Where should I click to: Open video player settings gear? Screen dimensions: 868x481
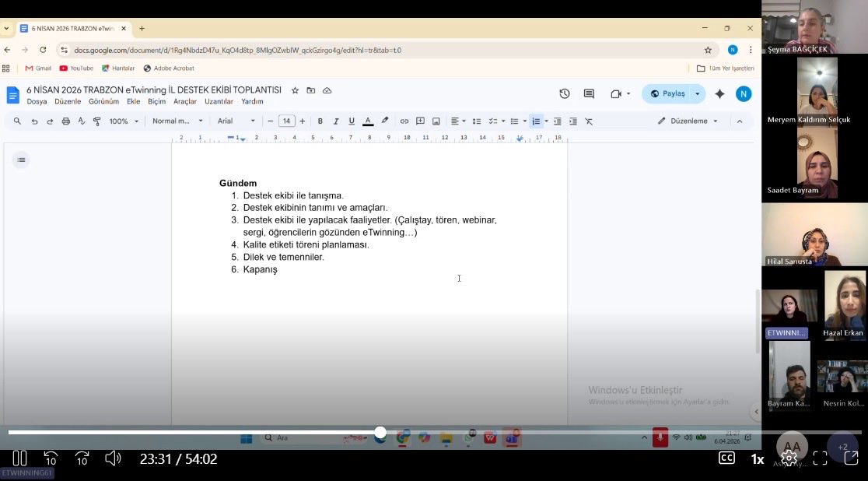[x=789, y=458]
